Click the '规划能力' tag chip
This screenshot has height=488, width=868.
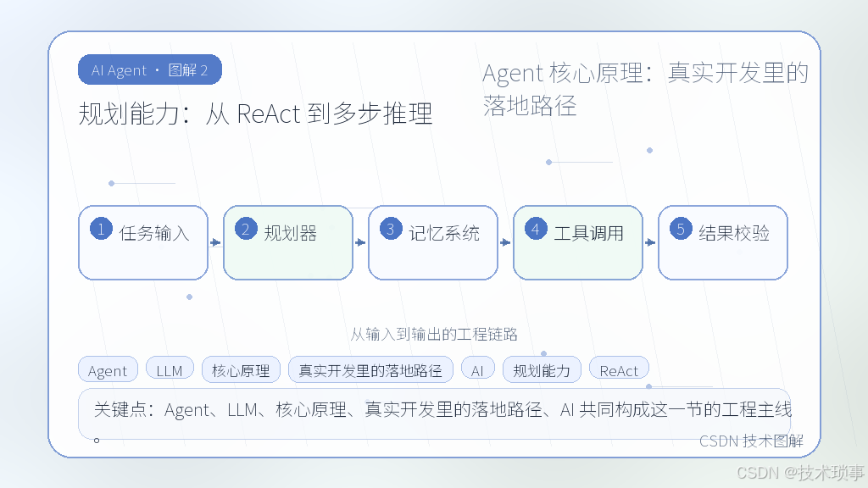coord(542,369)
